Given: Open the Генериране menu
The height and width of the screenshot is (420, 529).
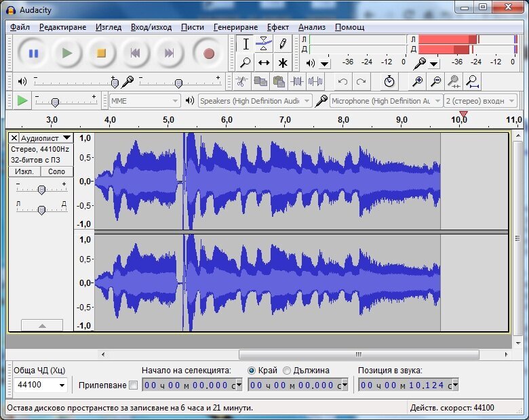Looking at the screenshot, I should 235,27.
